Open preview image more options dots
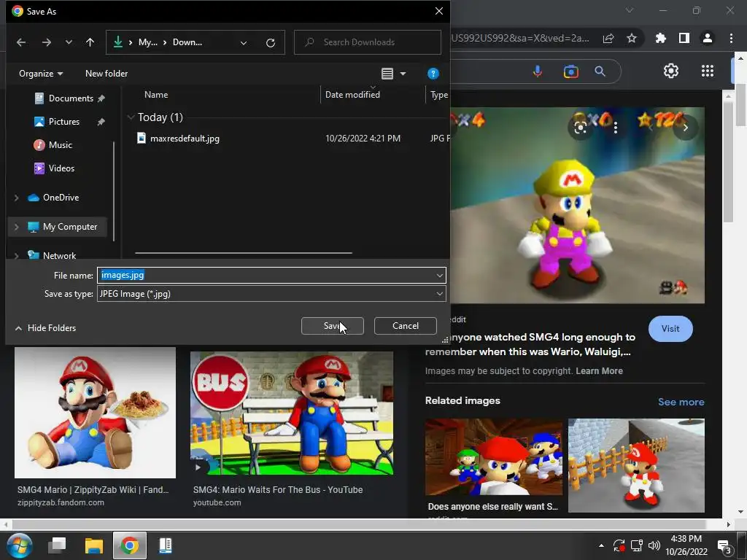This screenshot has width=747, height=560. [616, 127]
